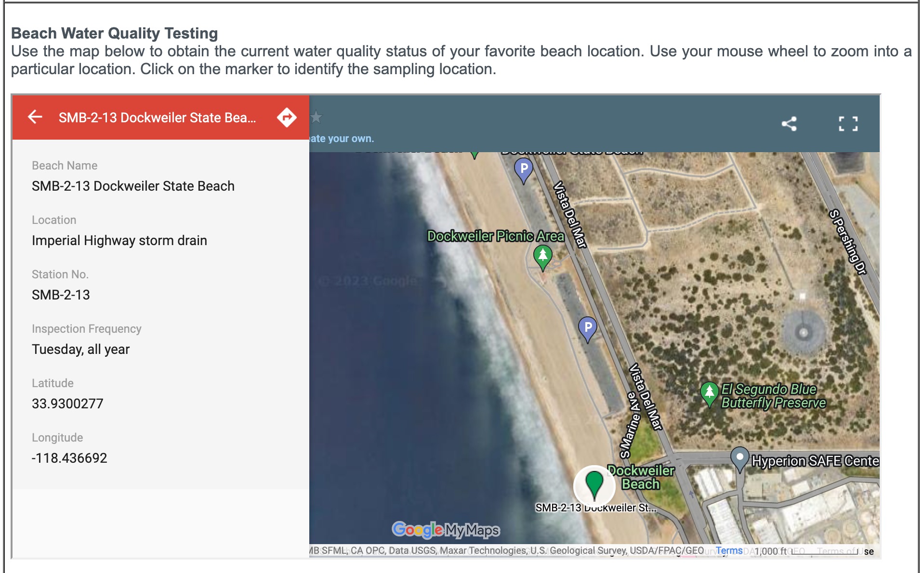Image resolution: width=924 pixels, height=573 pixels.
Task: Click the Imperial Highway storm drain location text
Action: 119,240
